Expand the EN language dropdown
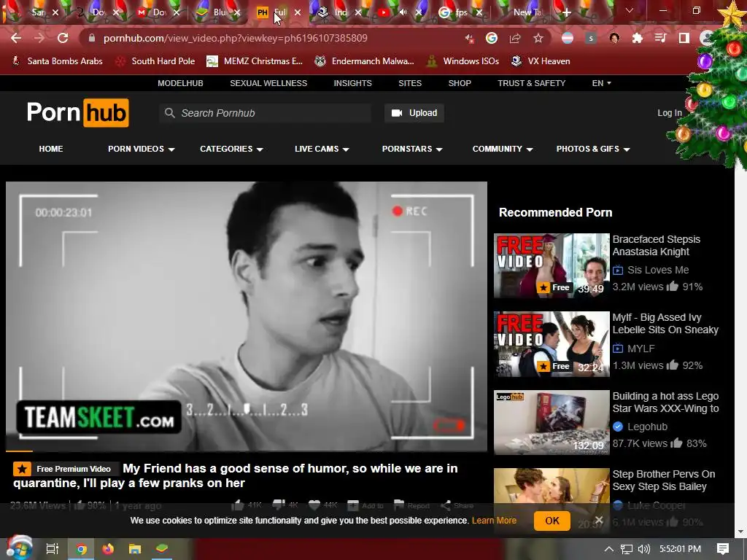747x560 pixels. click(601, 83)
